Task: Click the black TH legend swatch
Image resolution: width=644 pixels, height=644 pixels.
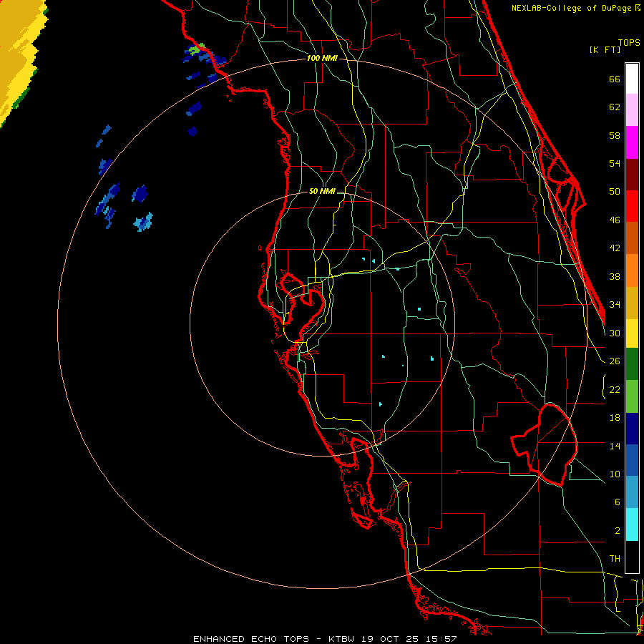Action: coord(632,557)
